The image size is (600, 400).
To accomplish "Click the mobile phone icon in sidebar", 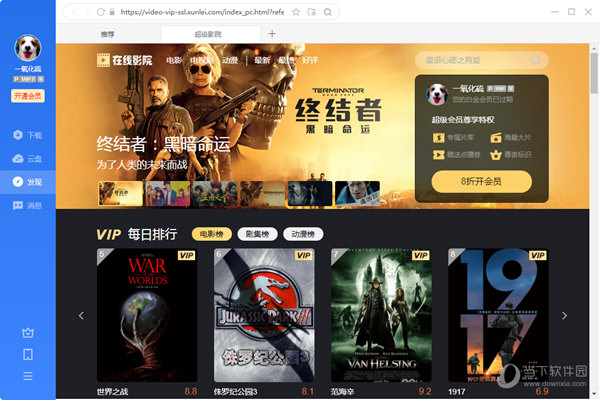I will click(x=28, y=354).
